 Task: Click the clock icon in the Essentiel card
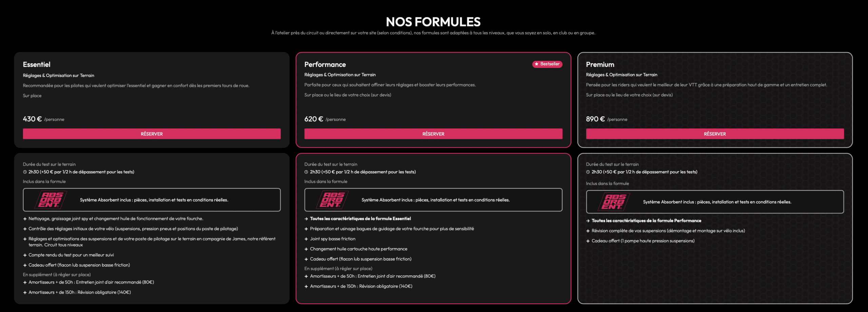click(25, 172)
